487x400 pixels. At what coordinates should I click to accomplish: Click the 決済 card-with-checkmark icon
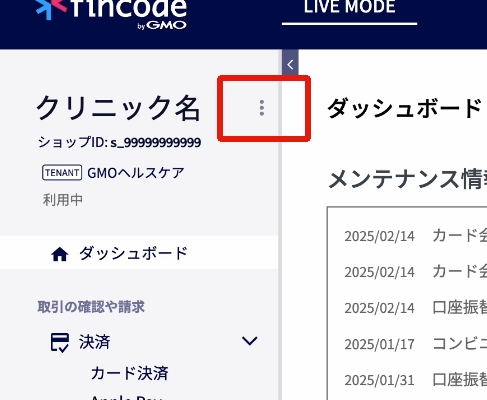[x=60, y=342]
